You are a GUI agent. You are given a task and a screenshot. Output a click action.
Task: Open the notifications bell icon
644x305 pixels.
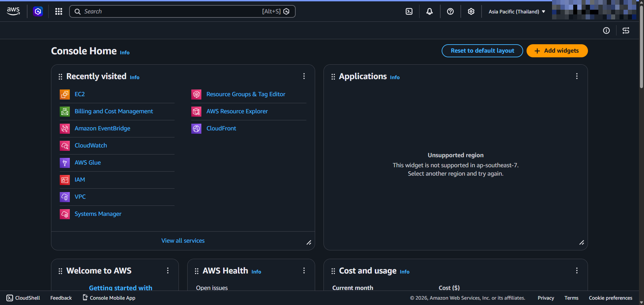430,11
